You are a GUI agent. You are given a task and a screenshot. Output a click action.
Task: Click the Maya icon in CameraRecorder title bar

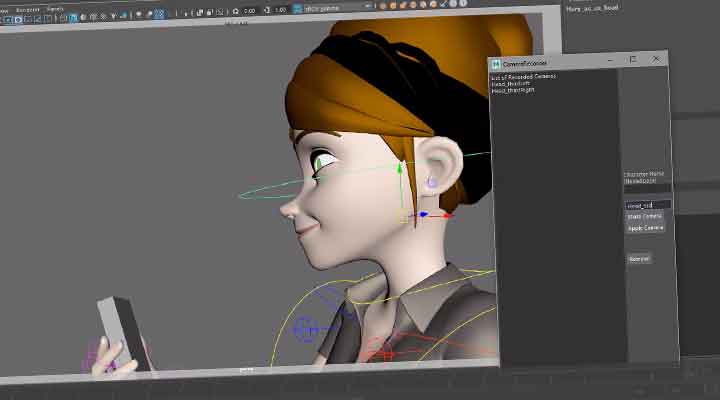tap(496, 62)
